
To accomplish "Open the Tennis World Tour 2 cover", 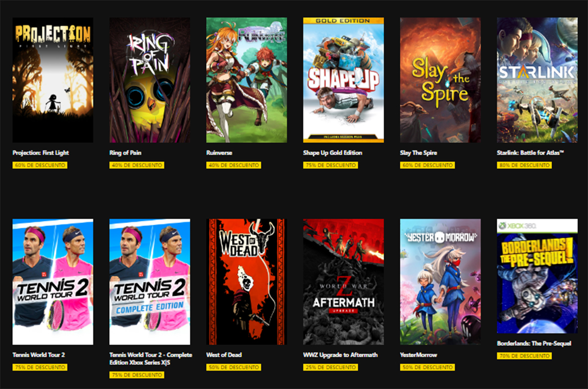I will coord(53,282).
